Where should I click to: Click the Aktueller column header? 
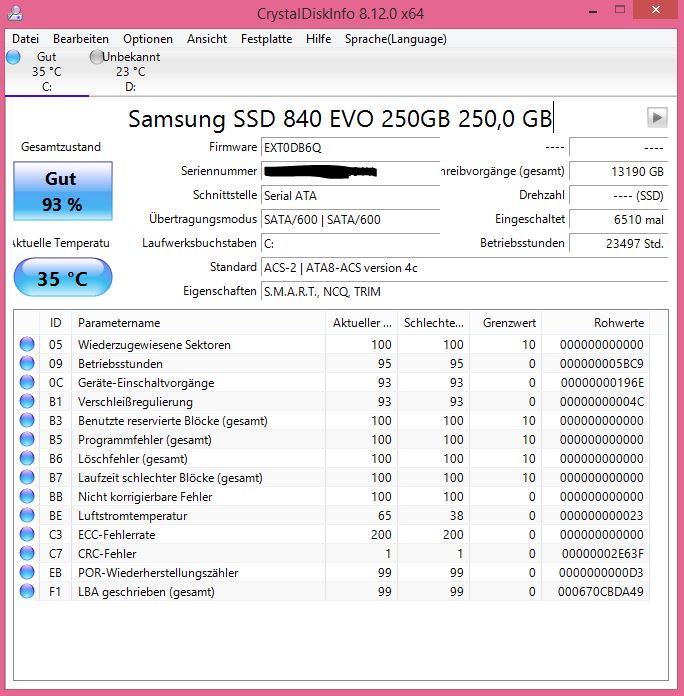pos(362,323)
